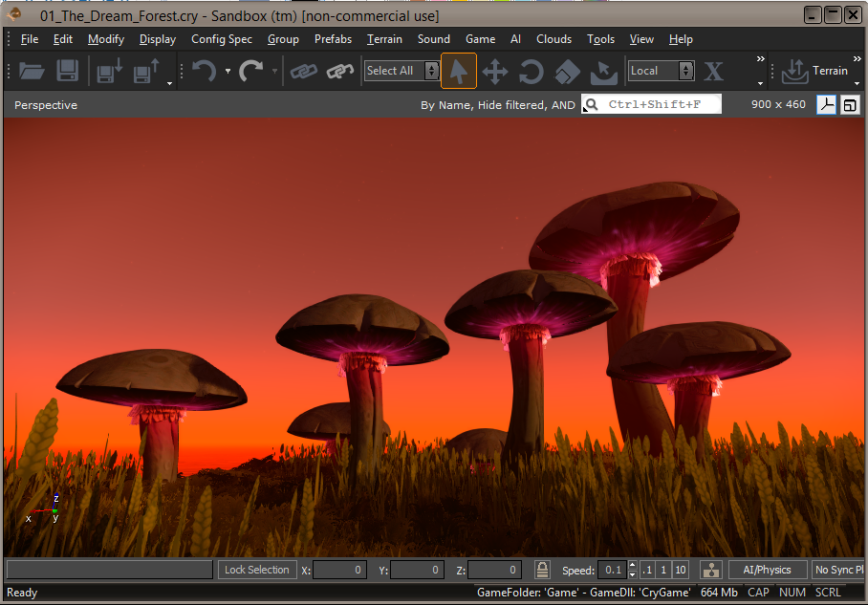The height and width of the screenshot is (605, 868).
Task: Toggle the X axis constraint button
Action: [x=713, y=71]
